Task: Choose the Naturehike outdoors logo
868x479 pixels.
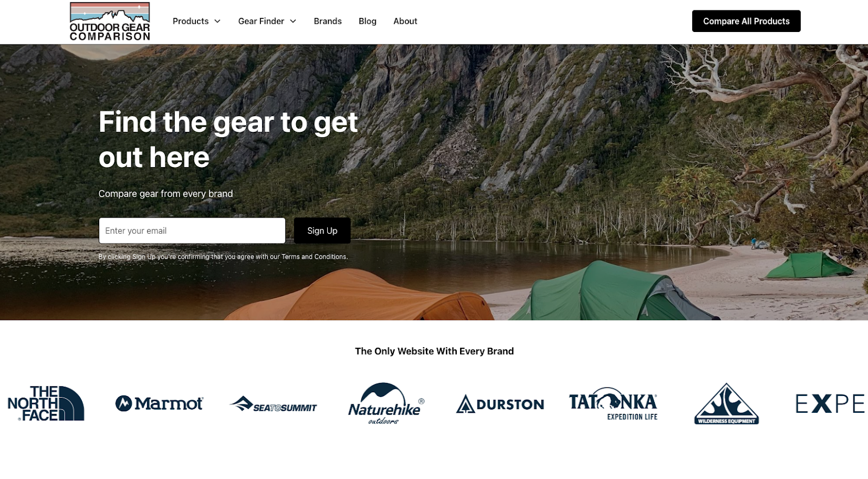Action: (386, 404)
